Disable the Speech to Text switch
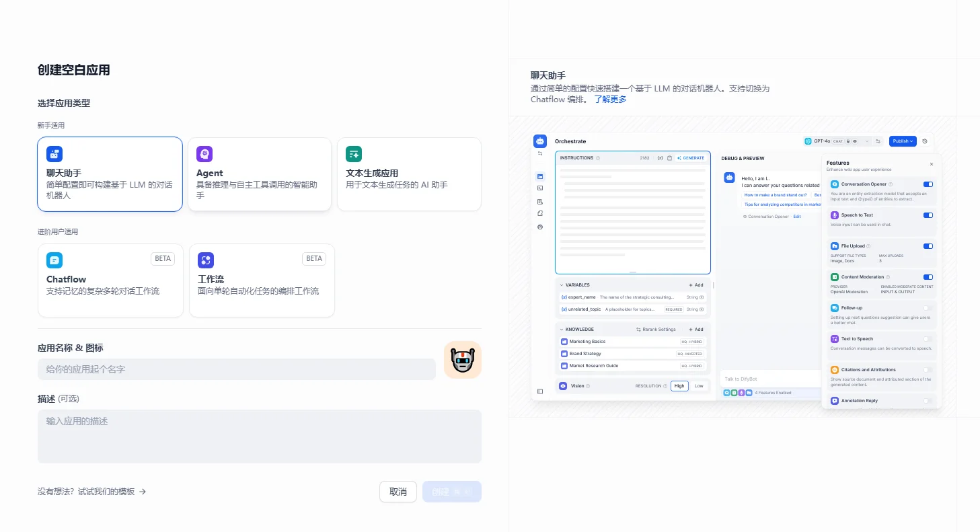 [x=928, y=215]
